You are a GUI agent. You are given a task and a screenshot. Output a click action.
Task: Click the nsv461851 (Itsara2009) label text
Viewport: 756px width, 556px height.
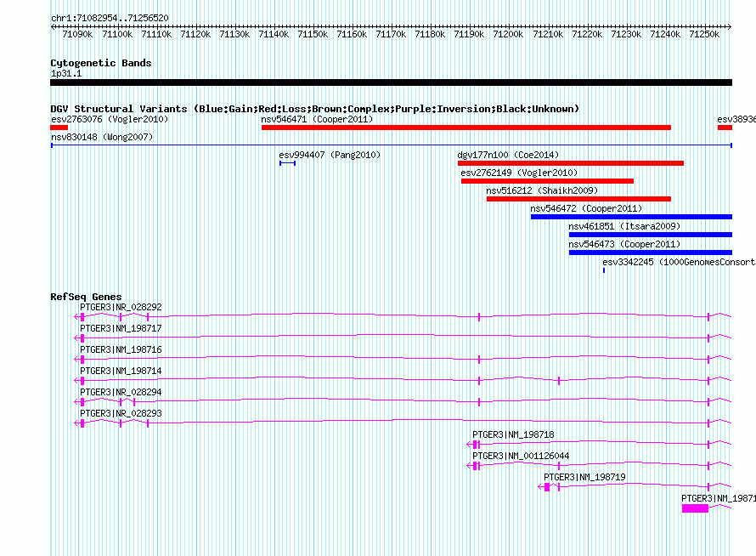624,226
